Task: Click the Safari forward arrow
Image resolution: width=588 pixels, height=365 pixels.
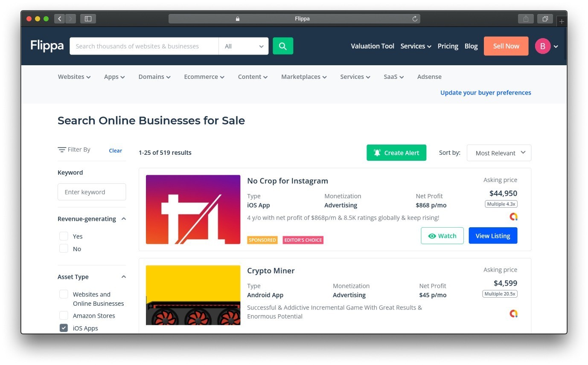Action: (70, 19)
